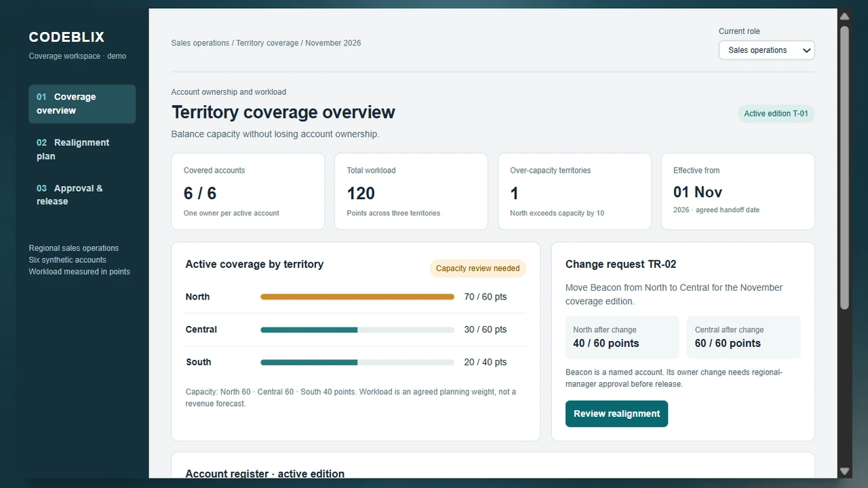The width and height of the screenshot is (868, 488).
Task: Select the breadcrumb path text
Action: [x=266, y=43]
